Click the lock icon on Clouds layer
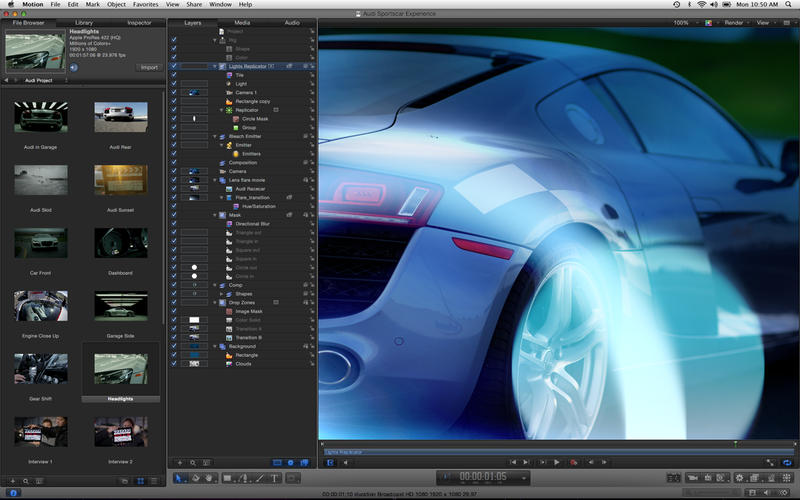800x500 pixels. [x=312, y=363]
